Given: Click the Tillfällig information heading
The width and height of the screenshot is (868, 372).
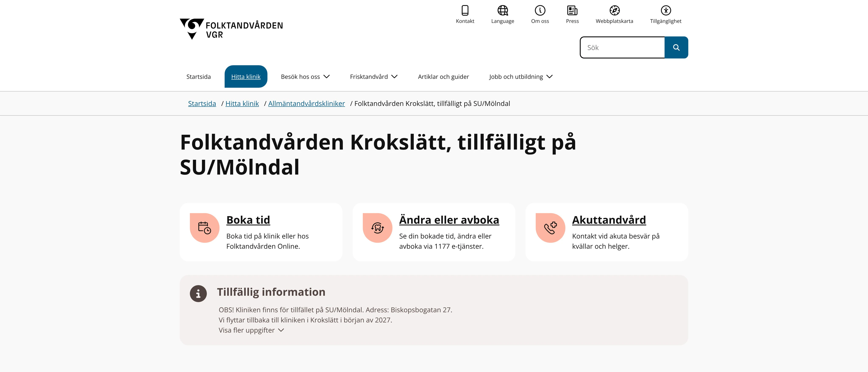Looking at the screenshot, I should 271,292.
